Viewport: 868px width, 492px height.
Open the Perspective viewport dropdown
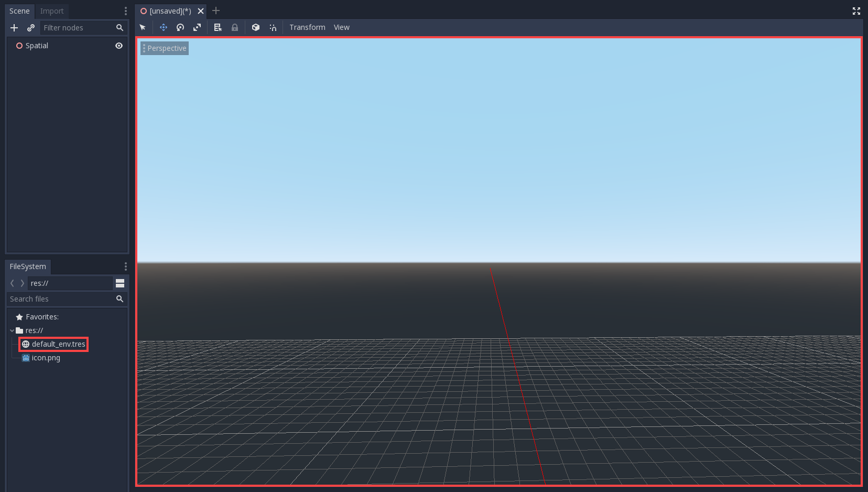pyautogui.click(x=164, y=48)
